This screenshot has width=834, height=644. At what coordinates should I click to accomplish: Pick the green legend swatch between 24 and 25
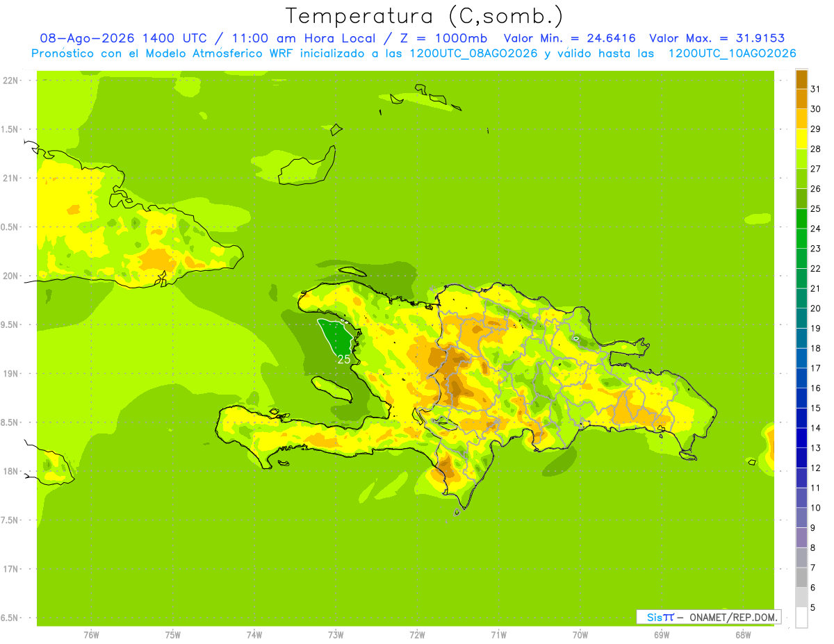801,219
